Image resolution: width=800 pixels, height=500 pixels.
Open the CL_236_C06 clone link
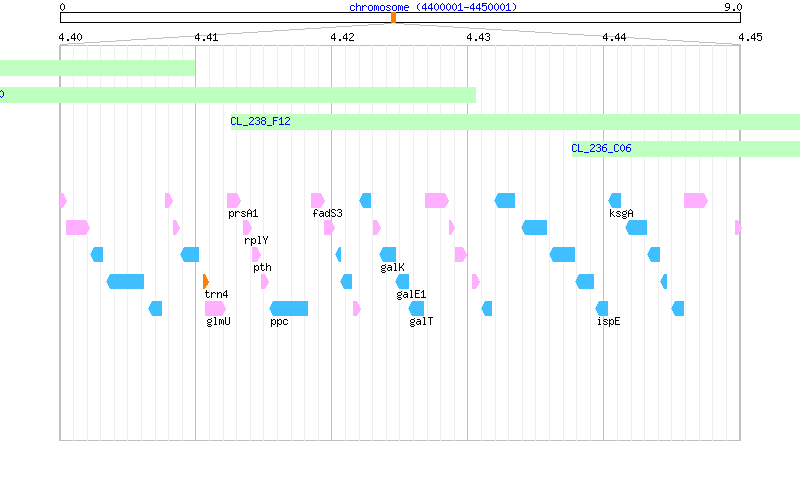601,148
